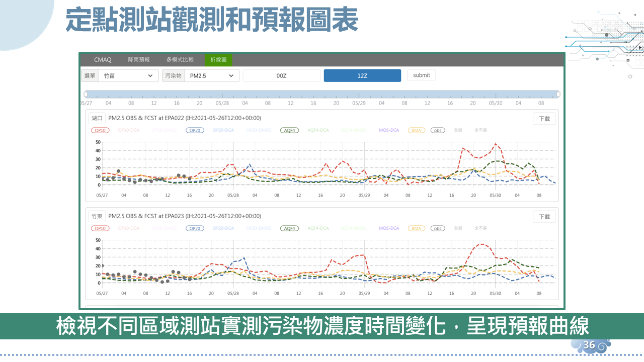
Task: Select the 折線圖 tab
Action: [218, 60]
